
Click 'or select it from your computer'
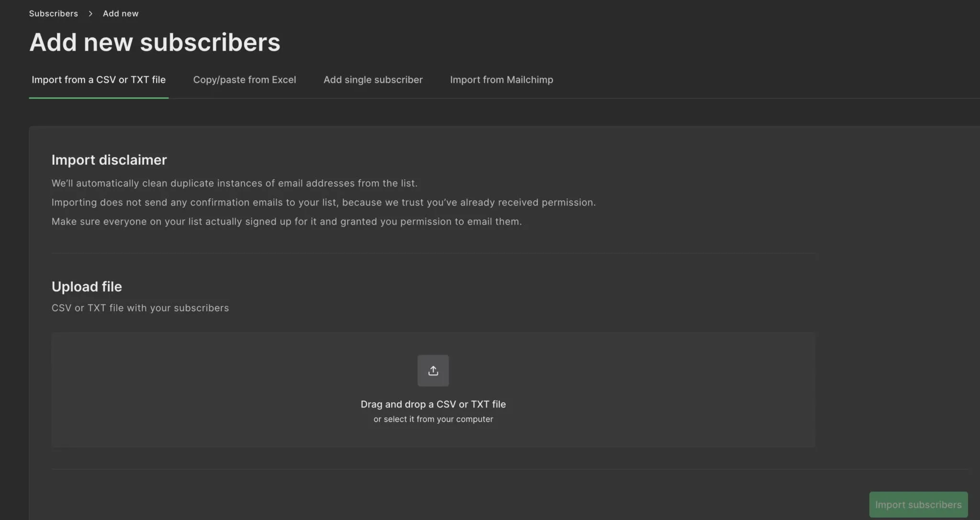tap(433, 419)
